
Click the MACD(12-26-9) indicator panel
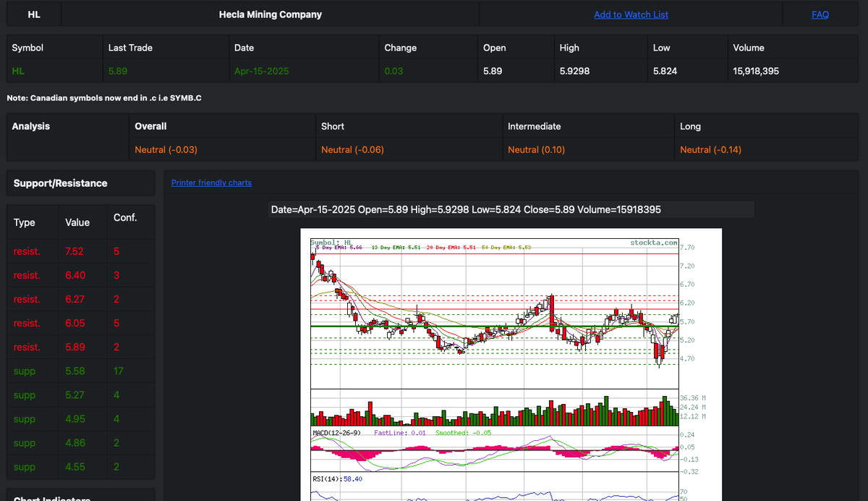click(x=494, y=451)
